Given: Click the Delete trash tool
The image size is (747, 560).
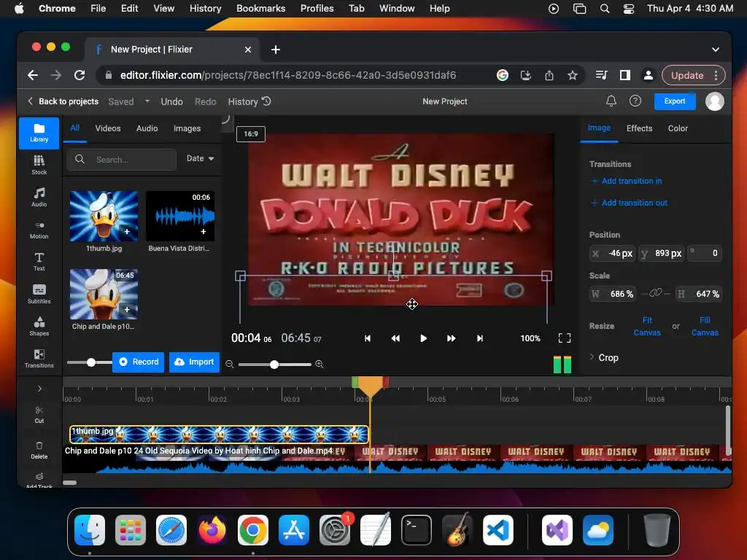Looking at the screenshot, I should coord(39,450).
